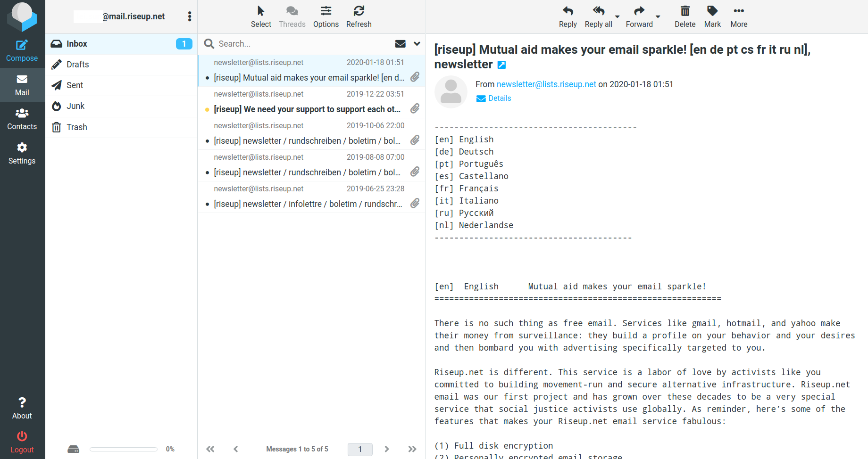
Task: Click the sender avatar image
Action: pyautogui.click(x=451, y=92)
